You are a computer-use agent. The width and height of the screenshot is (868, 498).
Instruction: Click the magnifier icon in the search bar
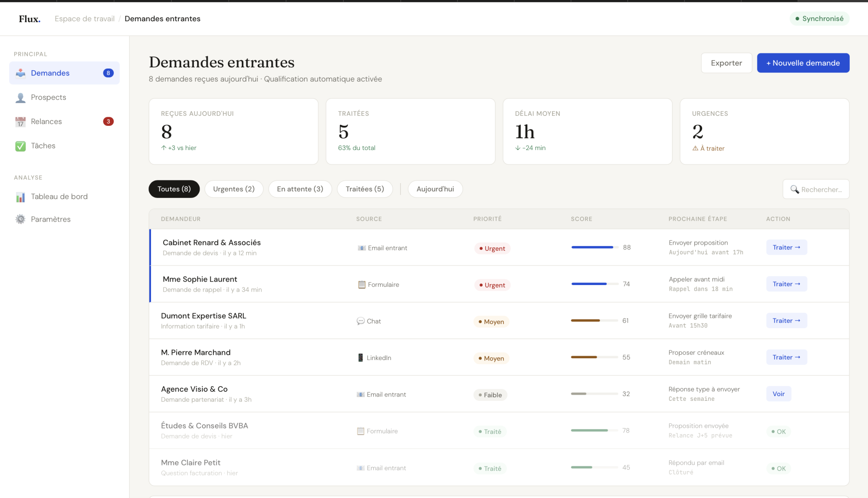[x=794, y=189]
